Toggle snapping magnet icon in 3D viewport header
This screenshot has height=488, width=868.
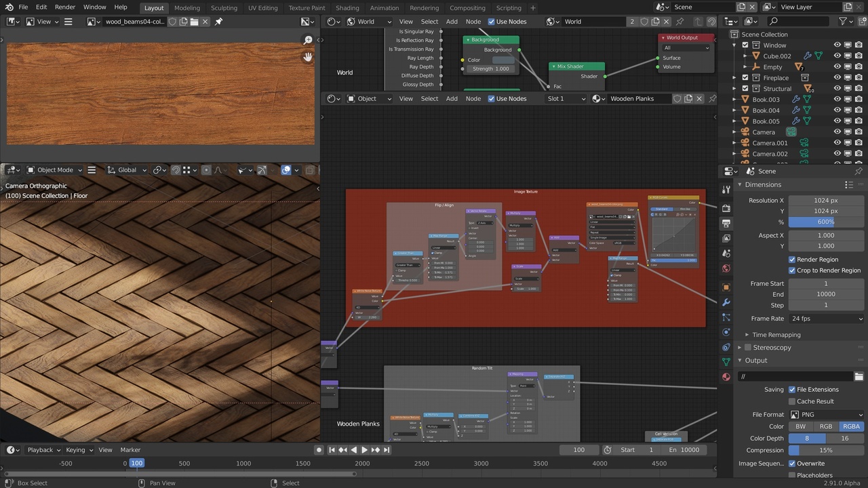[176, 169]
